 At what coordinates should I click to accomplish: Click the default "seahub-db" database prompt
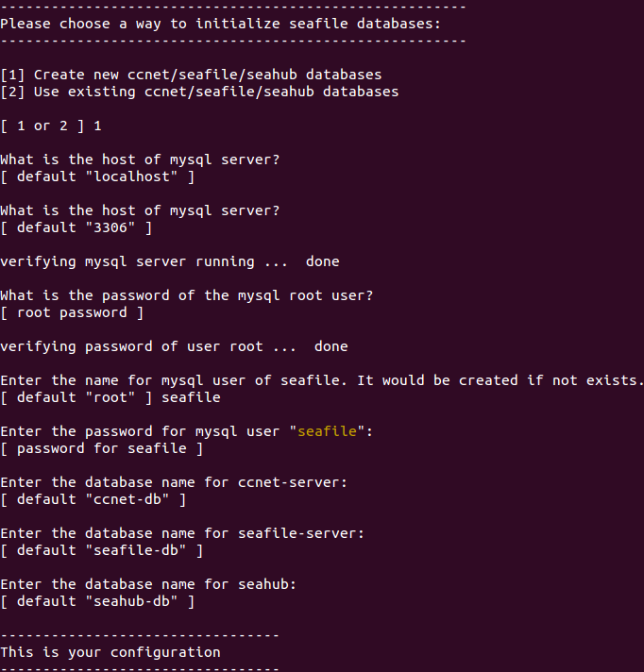(x=97, y=601)
